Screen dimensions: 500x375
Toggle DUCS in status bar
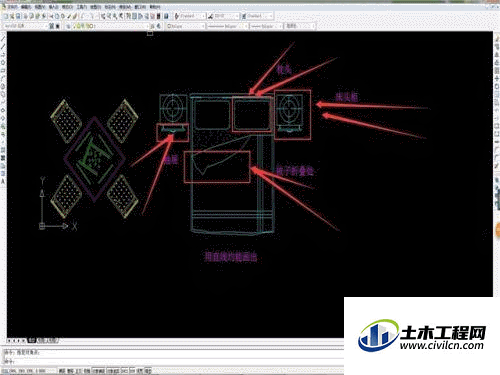(125, 371)
